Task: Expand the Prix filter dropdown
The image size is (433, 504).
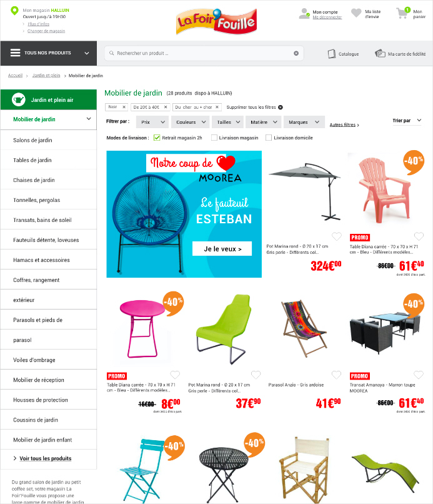Action: [x=152, y=122]
